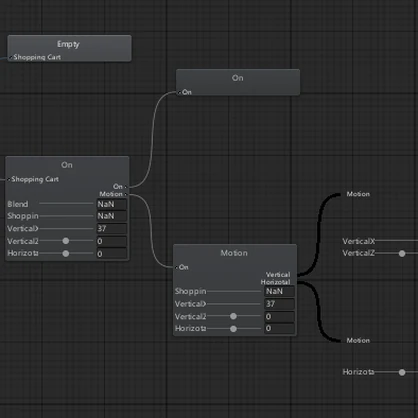Click the Shopping Cart port on Empty node
This screenshot has width=418, height=418.
(x=10, y=57)
